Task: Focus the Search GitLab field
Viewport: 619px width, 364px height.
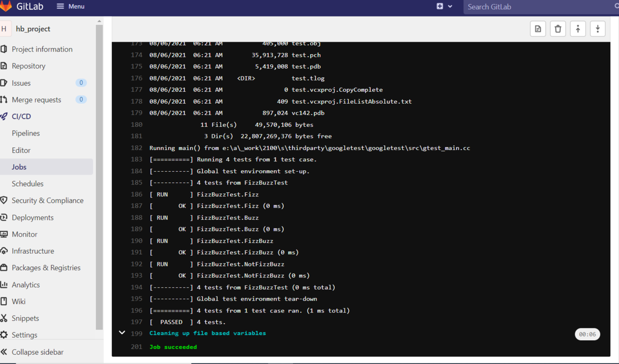Action: (541, 7)
